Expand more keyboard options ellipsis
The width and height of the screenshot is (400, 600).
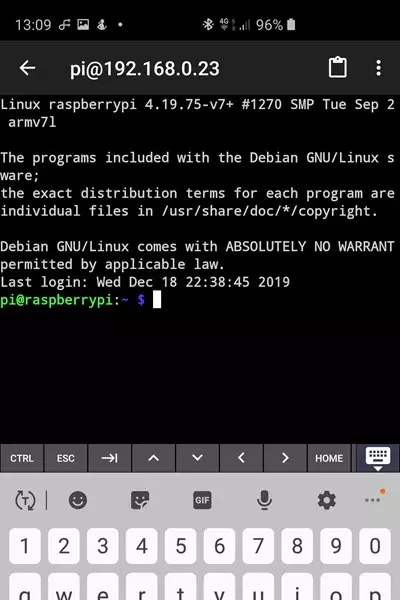[x=374, y=497]
